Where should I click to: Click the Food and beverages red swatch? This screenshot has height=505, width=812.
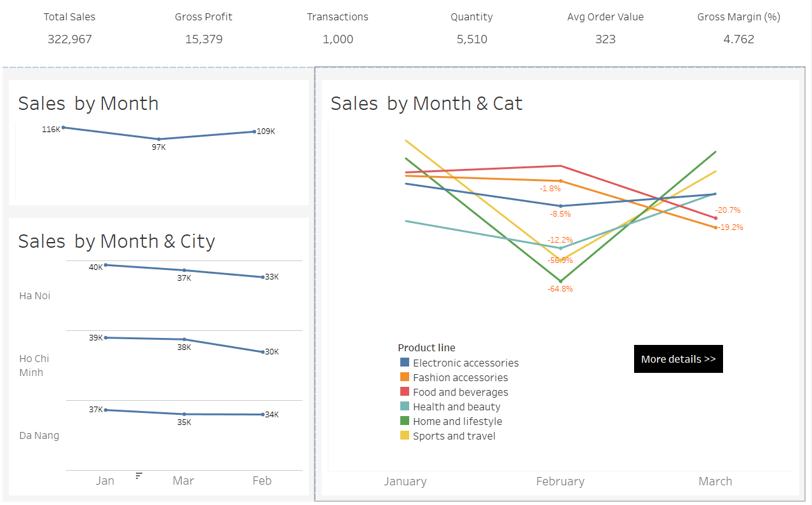pyautogui.click(x=405, y=392)
